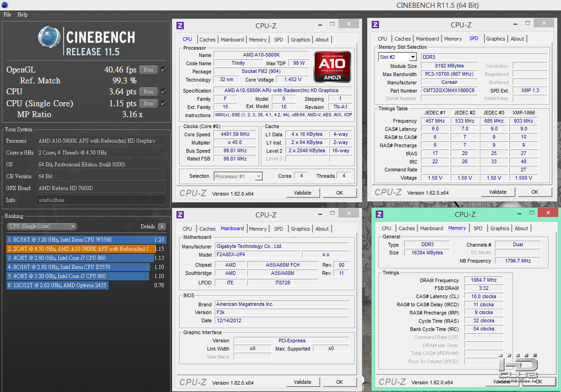Click the Info field containing windwithme

point(101,200)
